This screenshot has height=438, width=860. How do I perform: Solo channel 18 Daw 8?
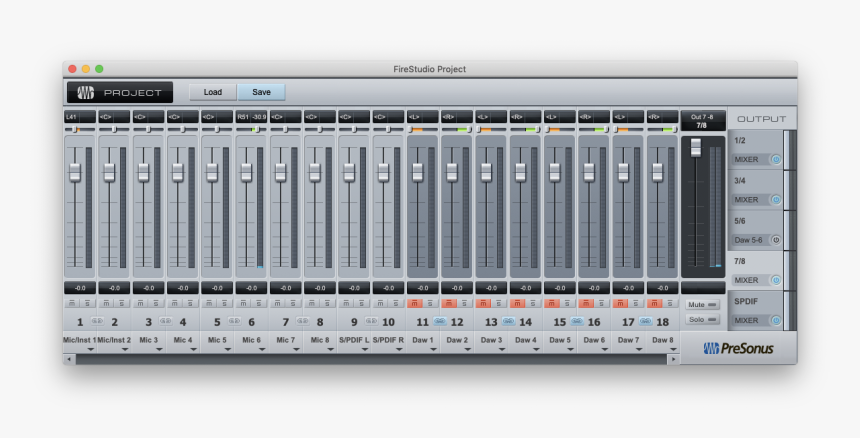tap(670, 303)
